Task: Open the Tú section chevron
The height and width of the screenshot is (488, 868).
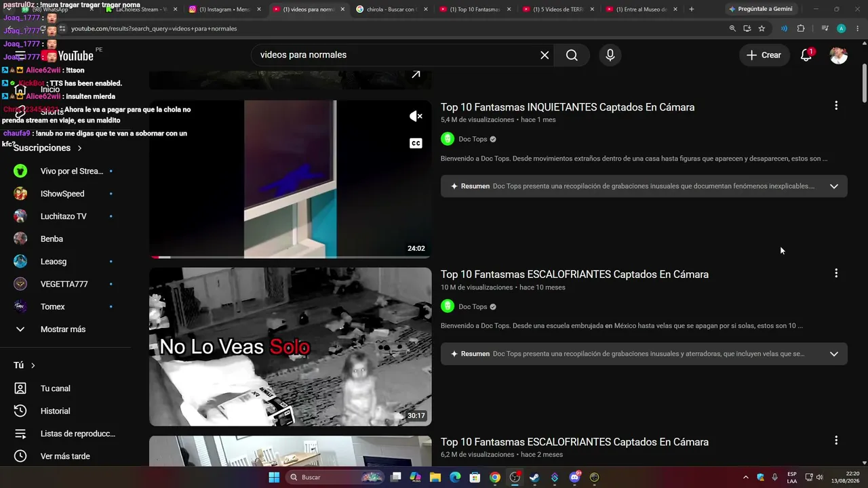Action: pyautogui.click(x=33, y=365)
